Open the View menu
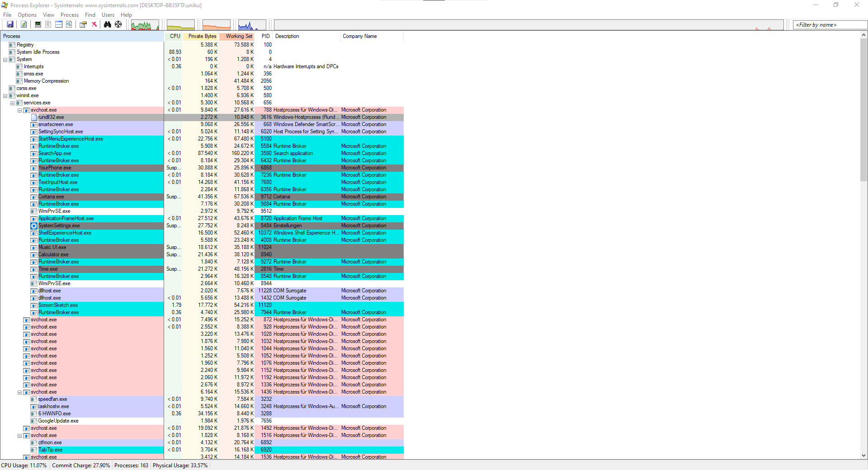The height and width of the screenshot is (470, 868). coord(48,15)
